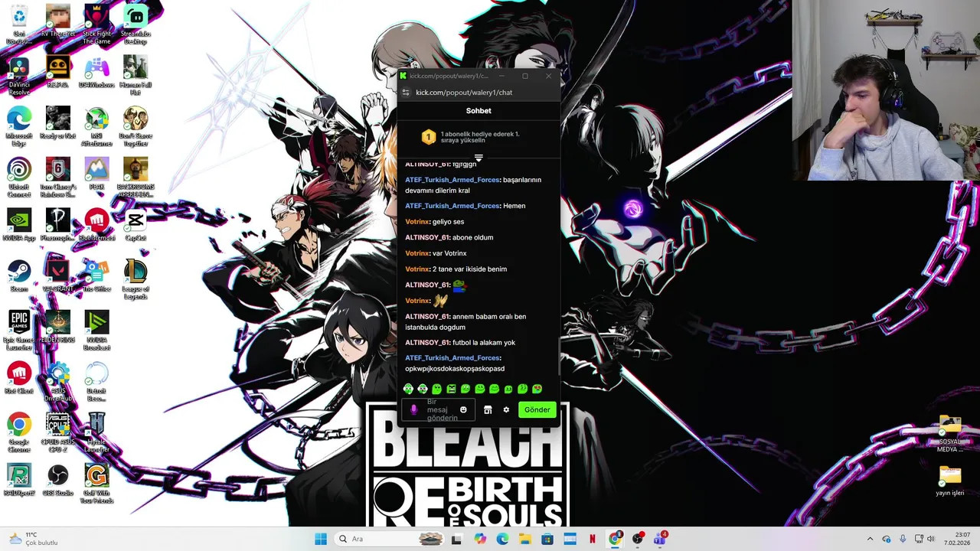Switch to OBS in the taskbar
Screen dimensions: 980x551
click(x=638, y=539)
